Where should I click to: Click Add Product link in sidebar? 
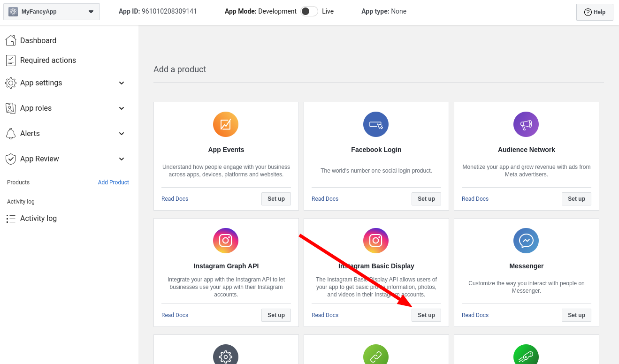pos(113,182)
